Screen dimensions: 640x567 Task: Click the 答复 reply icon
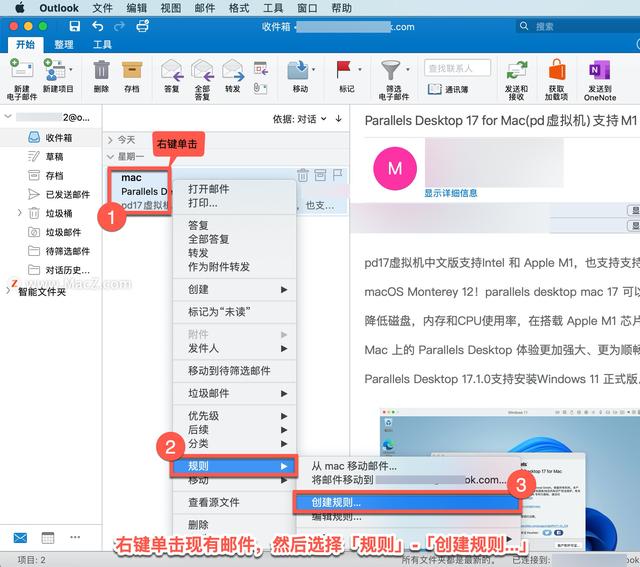click(x=172, y=70)
